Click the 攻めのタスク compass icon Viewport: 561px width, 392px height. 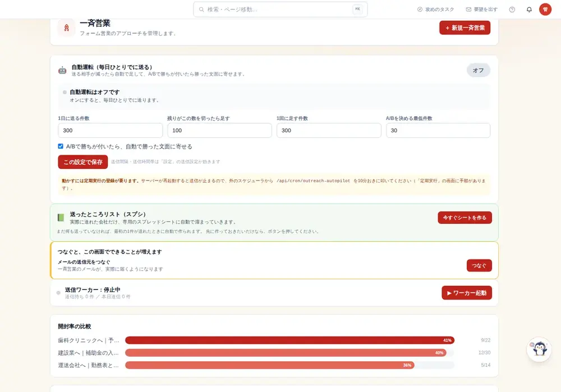point(420,10)
